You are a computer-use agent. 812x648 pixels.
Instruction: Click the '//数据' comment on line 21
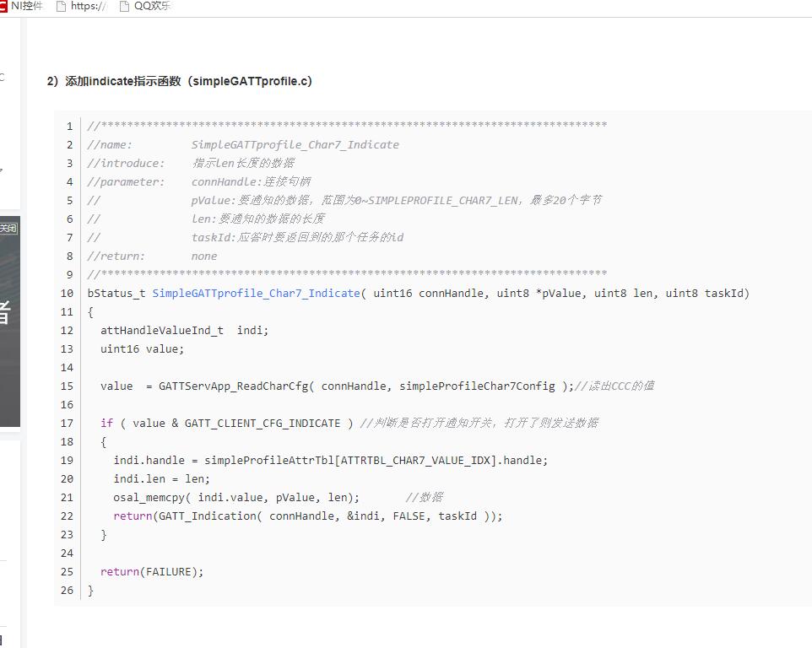click(424, 497)
